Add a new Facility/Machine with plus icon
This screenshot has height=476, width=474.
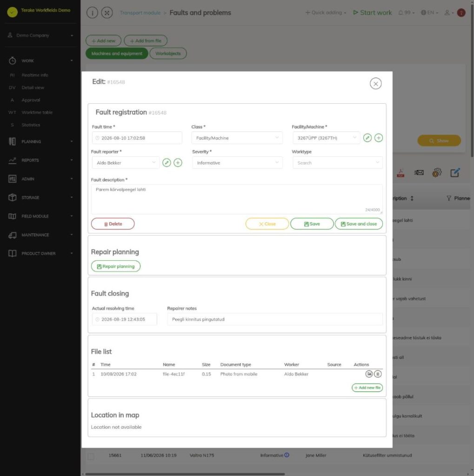pyautogui.click(x=379, y=138)
